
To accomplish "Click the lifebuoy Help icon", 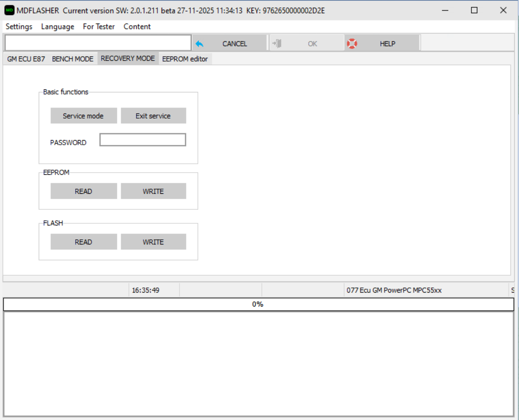I will tap(352, 43).
